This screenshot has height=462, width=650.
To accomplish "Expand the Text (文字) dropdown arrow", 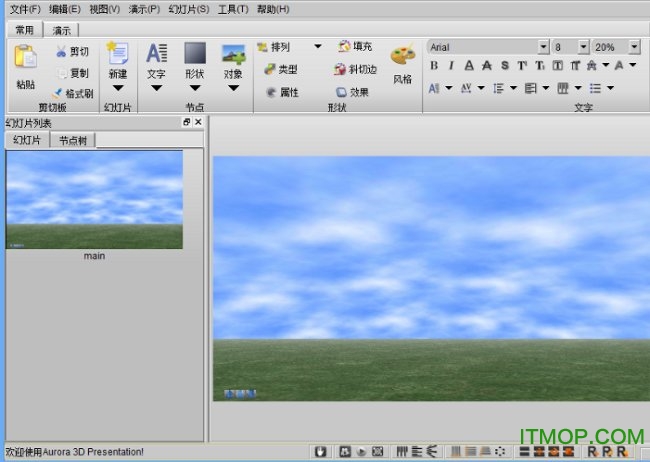I will (x=156, y=88).
